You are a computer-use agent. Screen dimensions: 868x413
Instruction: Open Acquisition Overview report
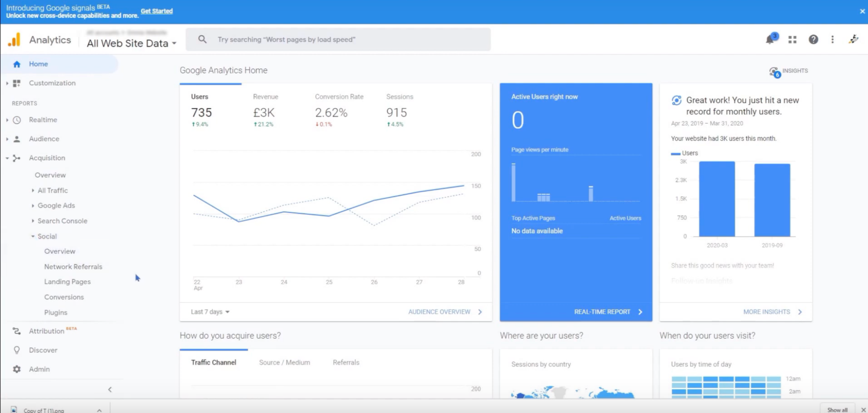click(x=50, y=175)
